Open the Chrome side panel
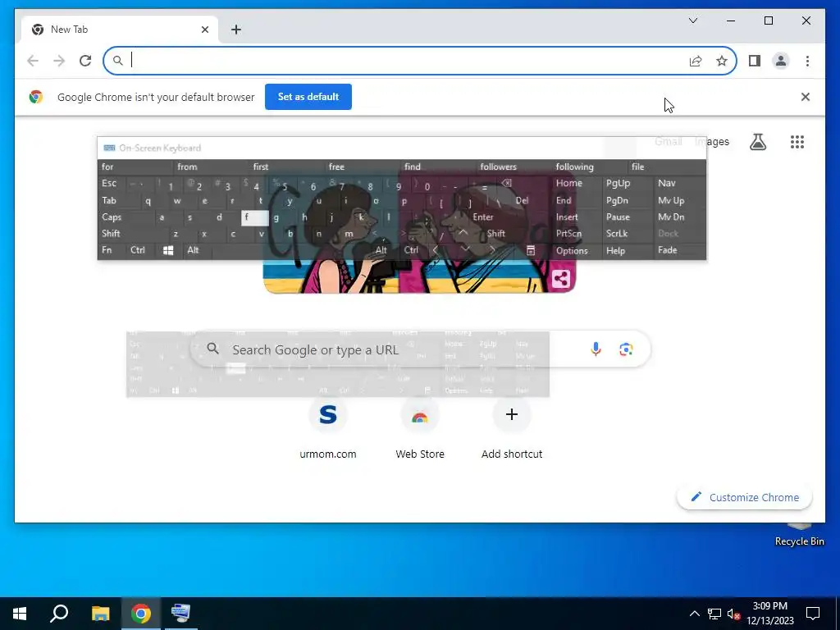840x630 pixels. [x=755, y=61]
